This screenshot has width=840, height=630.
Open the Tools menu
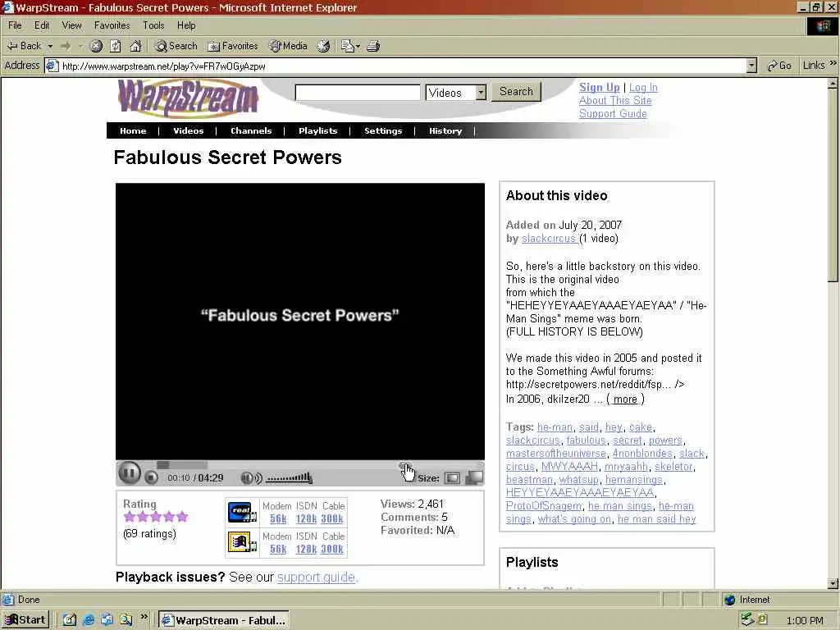click(153, 25)
